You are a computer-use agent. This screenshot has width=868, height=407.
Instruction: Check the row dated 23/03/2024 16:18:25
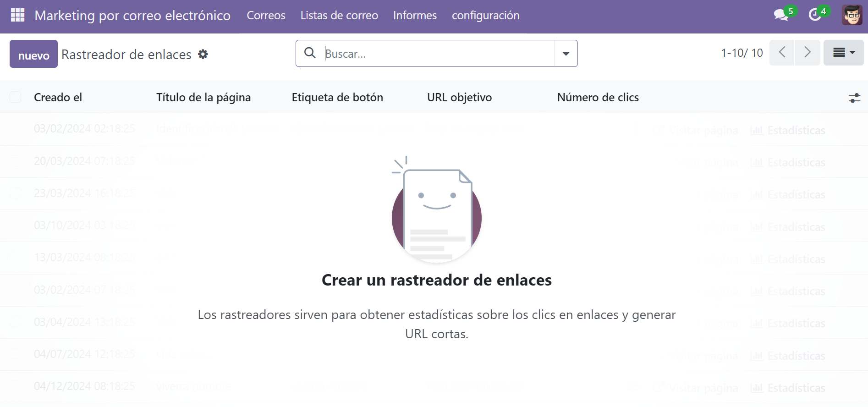pos(16,193)
